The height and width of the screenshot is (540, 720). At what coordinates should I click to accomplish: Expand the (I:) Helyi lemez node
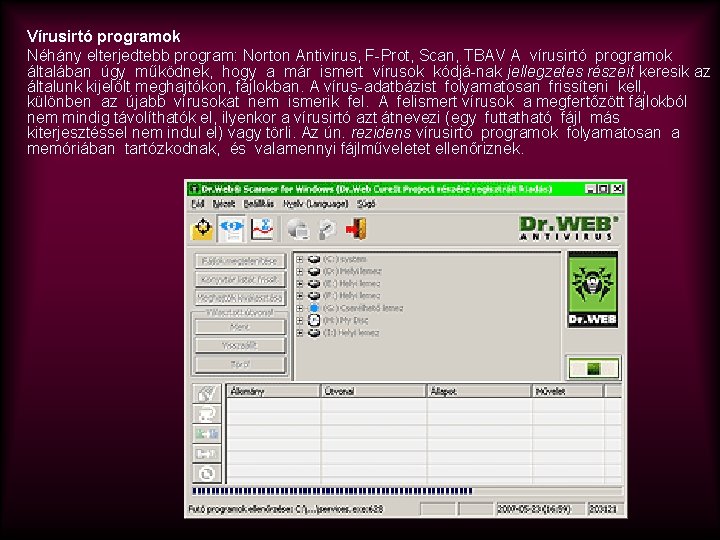point(300,332)
